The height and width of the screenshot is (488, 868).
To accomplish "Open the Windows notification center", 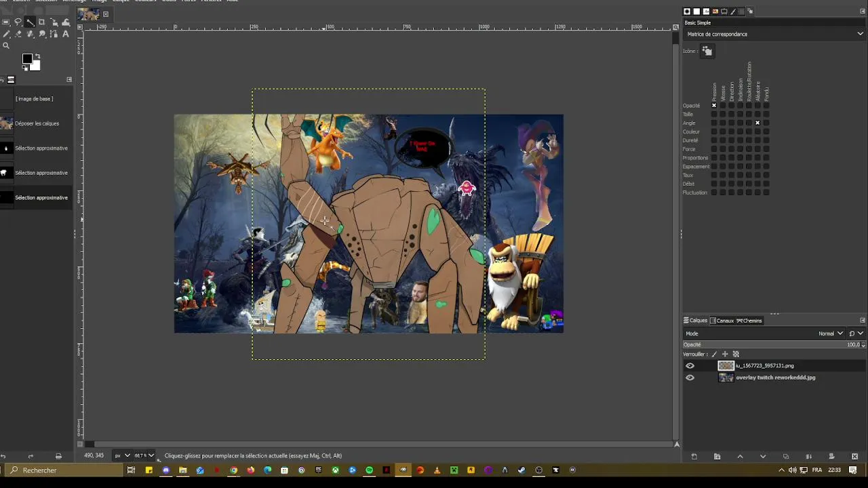I will (x=853, y=470).
